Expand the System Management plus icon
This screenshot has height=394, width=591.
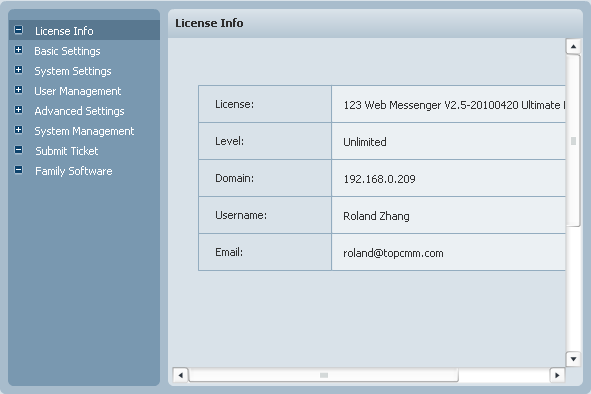click(x=18, y=130)
